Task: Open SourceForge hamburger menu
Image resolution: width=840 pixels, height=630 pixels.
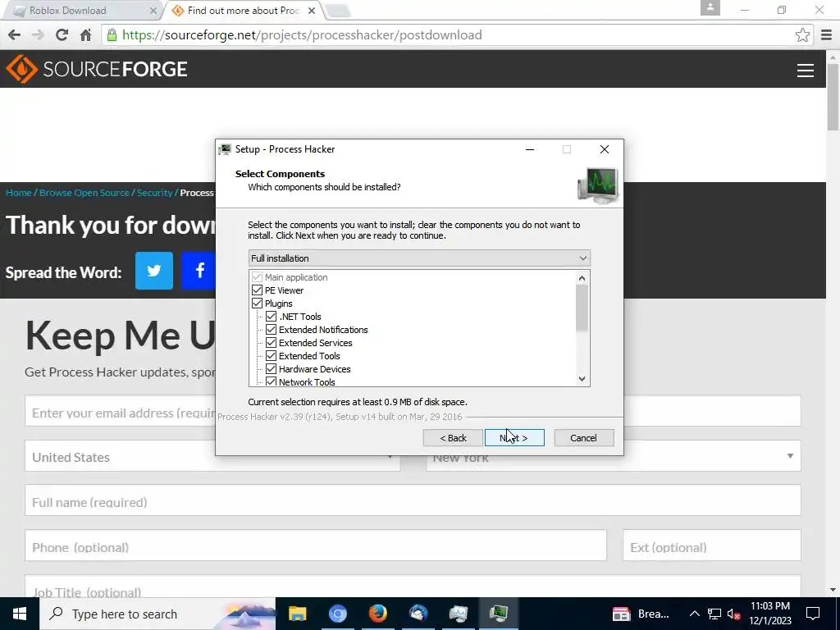Action: 806,71
